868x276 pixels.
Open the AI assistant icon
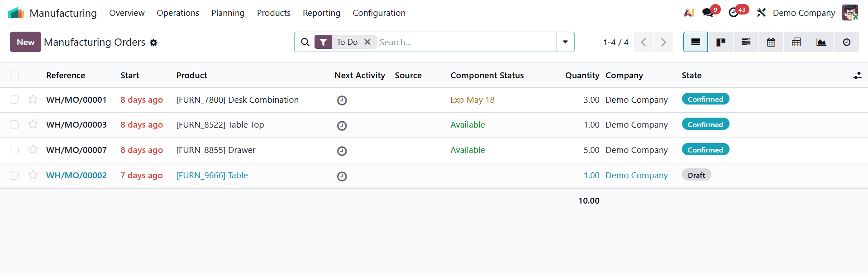pyautogui.click(x=689, y=13)
